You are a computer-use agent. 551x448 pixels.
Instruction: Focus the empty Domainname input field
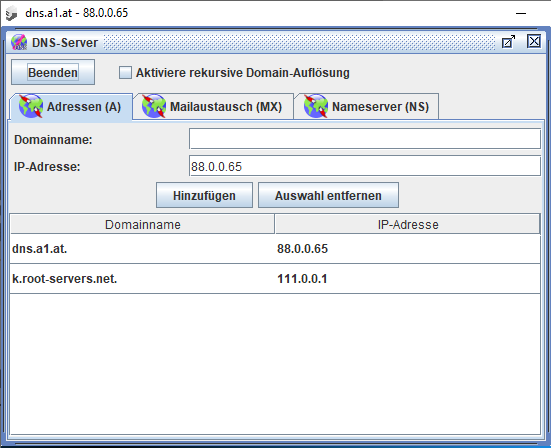[x=365, y=139]
